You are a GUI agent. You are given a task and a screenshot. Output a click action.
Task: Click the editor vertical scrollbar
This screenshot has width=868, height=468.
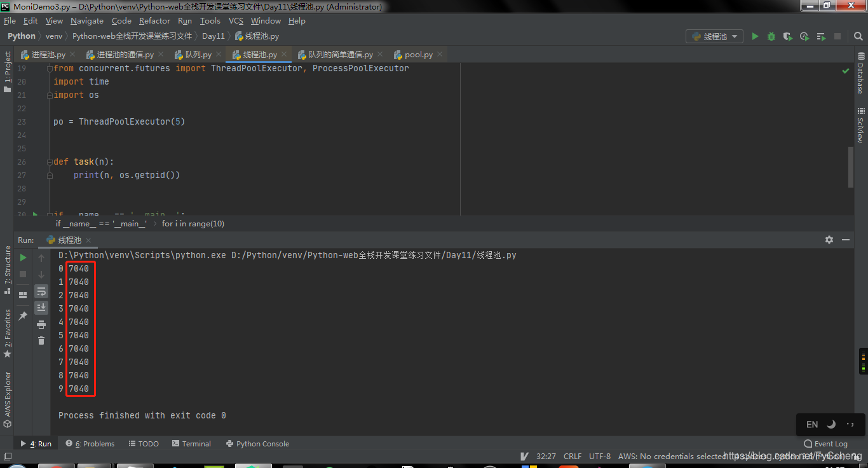click(x=851, y=167)
